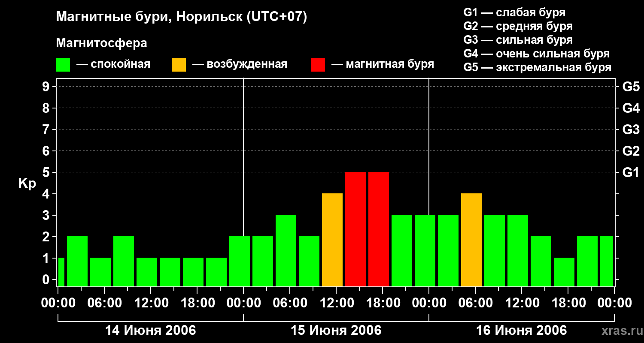Click the G1 label on the right axis
The width and height of the screenshot is (644, 343).
pyautogui.click(x=631, y=172)
